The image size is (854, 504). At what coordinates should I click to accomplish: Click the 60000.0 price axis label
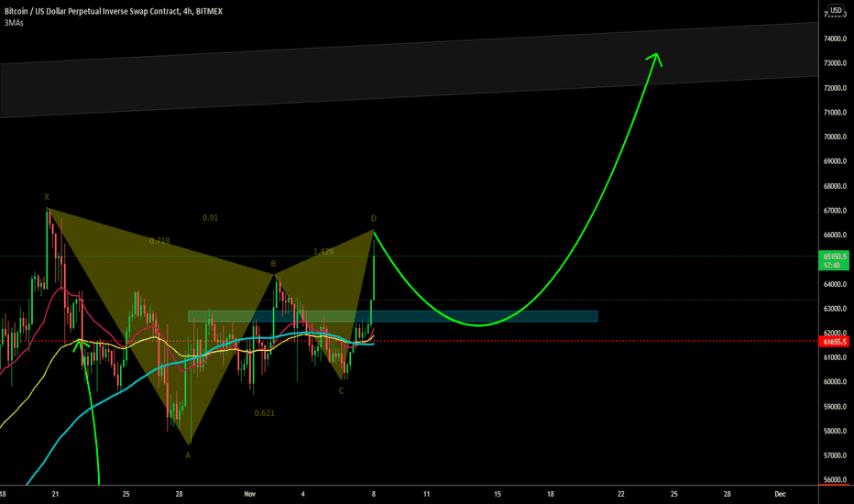[x=835, y=381]
